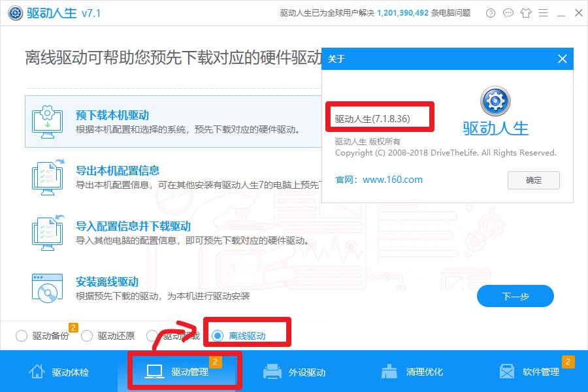Click the 导入配置信息并下载驱动 icon
The height and width of the screenshot is (392, 588).
coord(48,232)
